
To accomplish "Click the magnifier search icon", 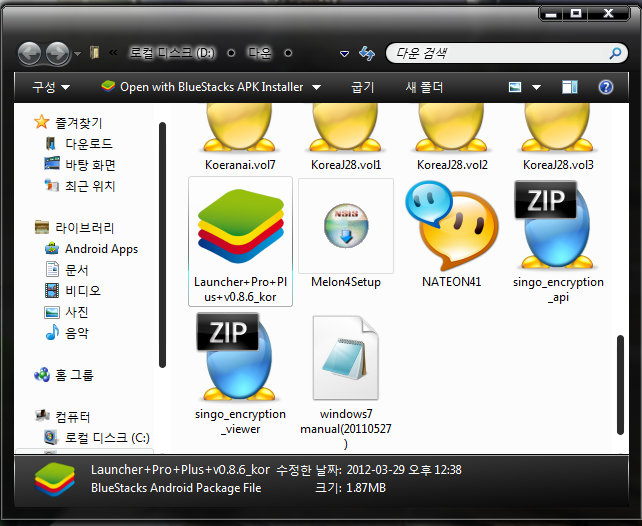I will (615, 53).
